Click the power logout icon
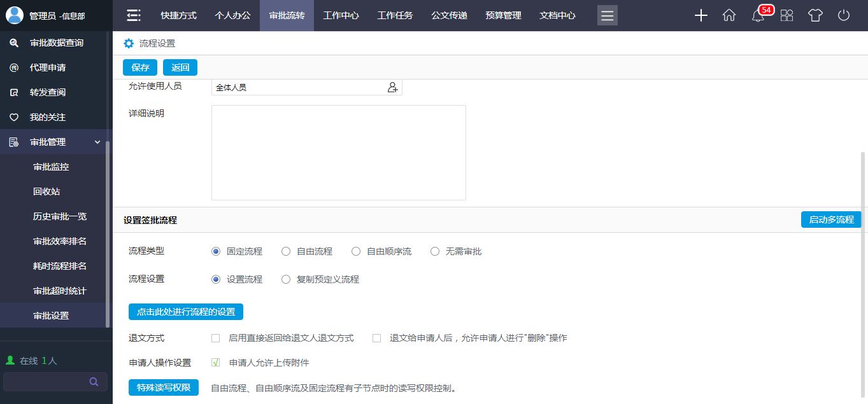The width and height of the screenshot is (868, 404). [844, 16]
